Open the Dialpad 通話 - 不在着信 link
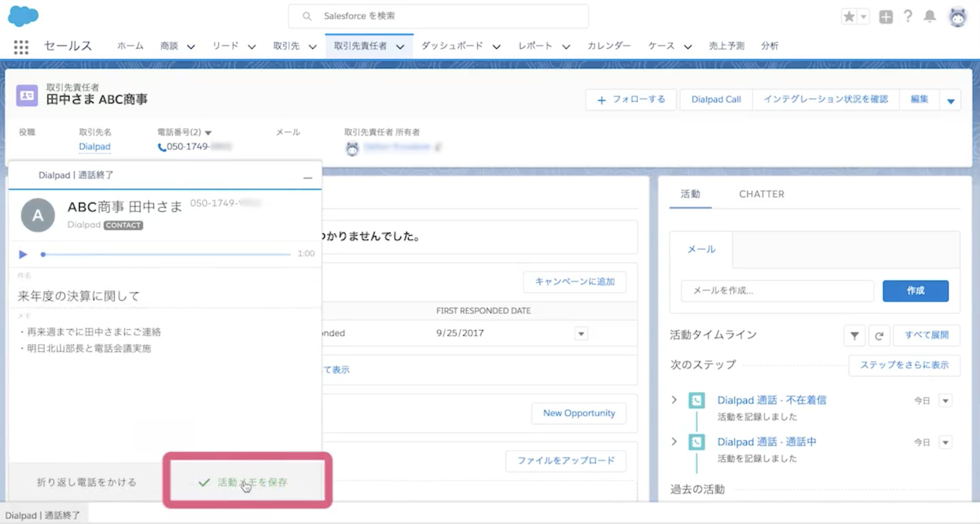This screenshot has width=980, height=524. tap(772, 400)
